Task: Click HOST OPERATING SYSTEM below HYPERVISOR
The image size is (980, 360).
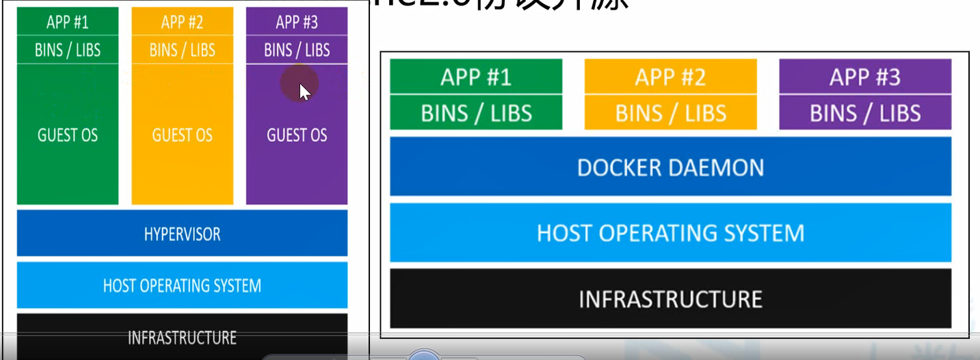Action: [x=182, y=285]
